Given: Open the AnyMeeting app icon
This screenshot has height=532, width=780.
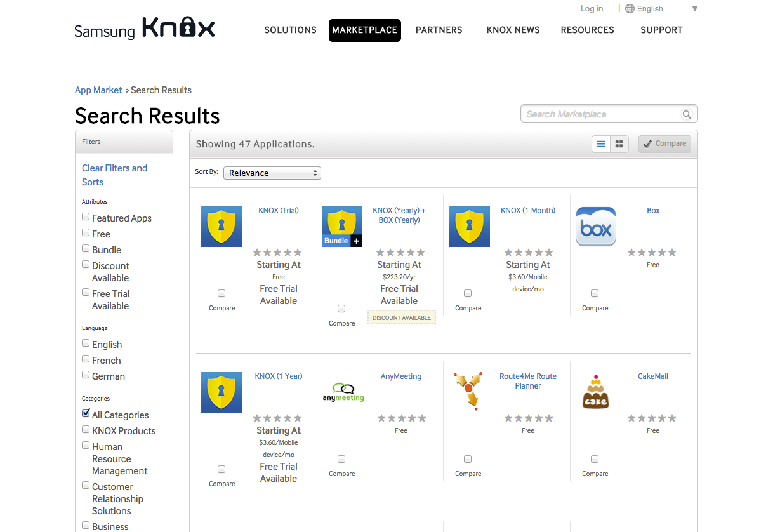Looking at the screenshot, I should [343, 392].
